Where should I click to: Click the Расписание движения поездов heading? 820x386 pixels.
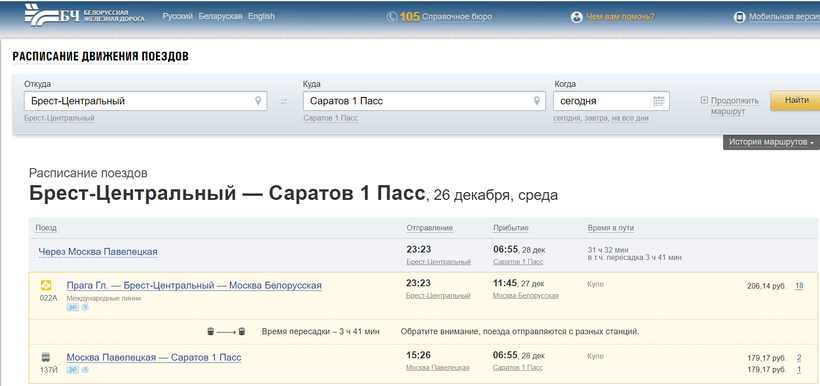tap(100, 56)
